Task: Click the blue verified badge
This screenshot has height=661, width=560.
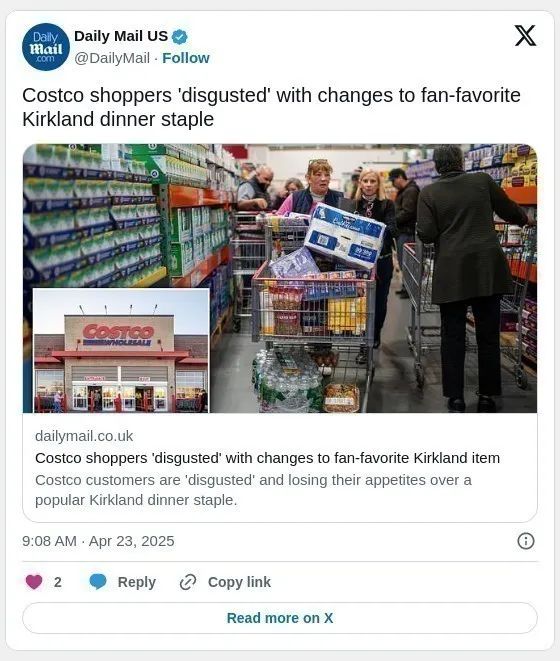Action: 180,37
